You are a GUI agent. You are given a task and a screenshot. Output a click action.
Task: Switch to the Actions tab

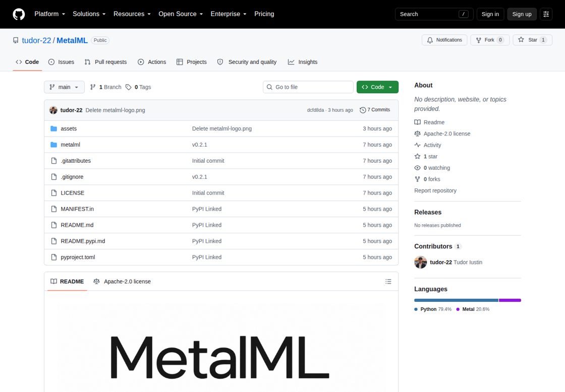click(152, 62)
